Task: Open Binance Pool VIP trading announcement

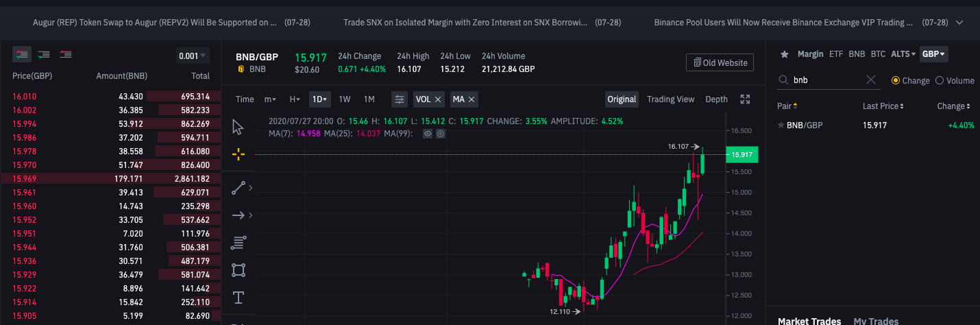Action: [783, 23]
